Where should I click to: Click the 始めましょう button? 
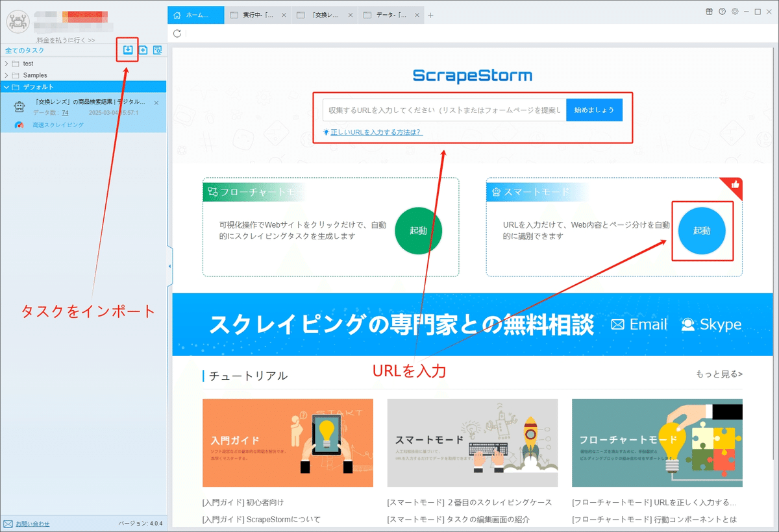click(x=594, y=110)
